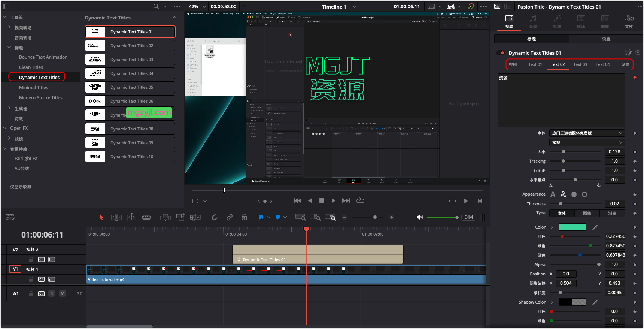Click the blue marker icon
The width and height of the screenshot is (644, 329).
click(278, 217)
